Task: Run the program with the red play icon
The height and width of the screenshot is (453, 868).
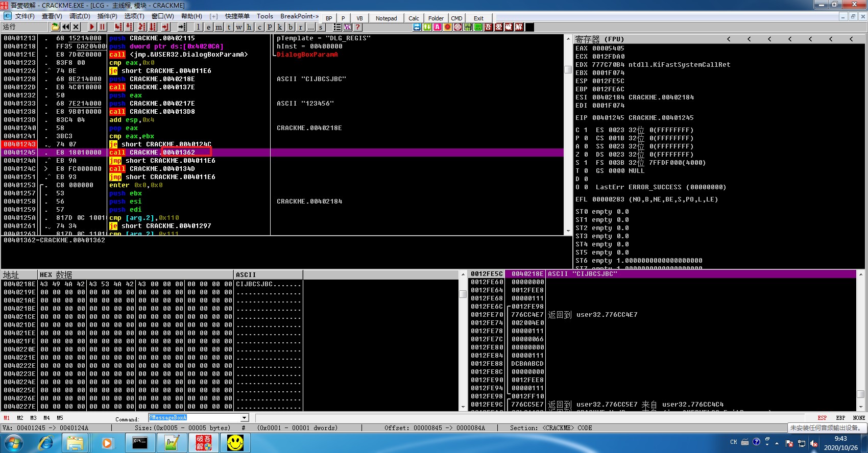Action: pos(92,27)
